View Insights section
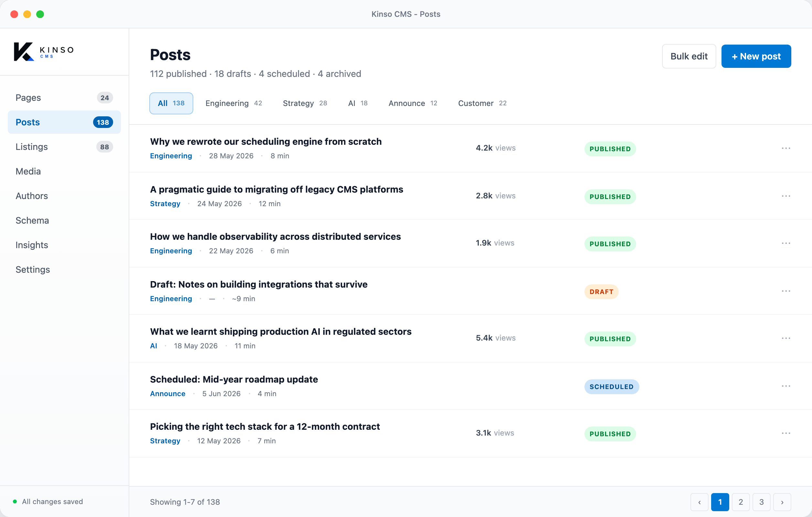The width and height of the screenshot is (812, 517). pyautogui.click(x=64, y=245)
